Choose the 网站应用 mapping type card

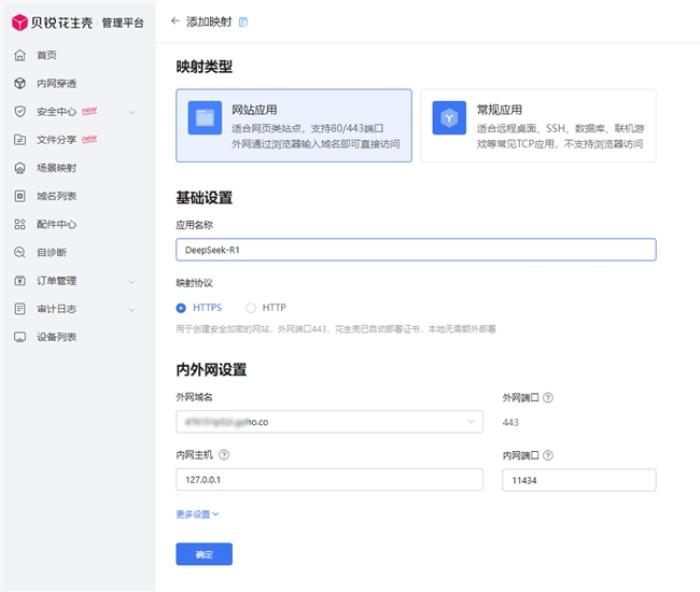click(294, 125)
